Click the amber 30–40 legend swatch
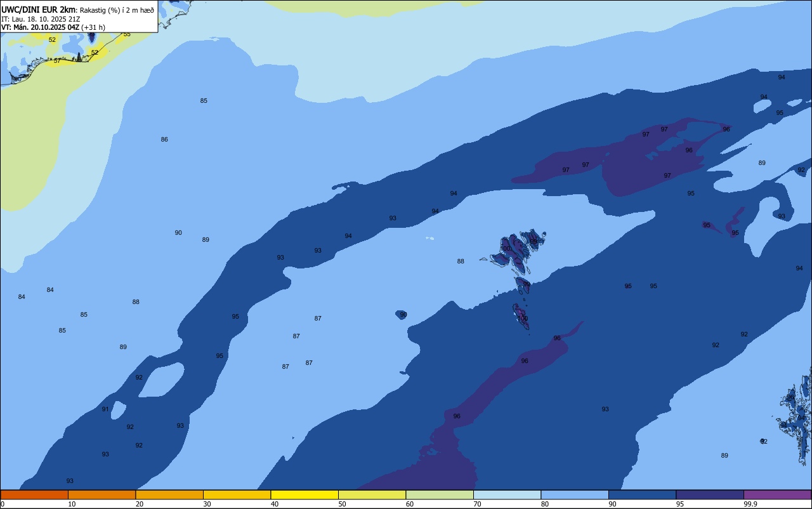 coord(237,494)
